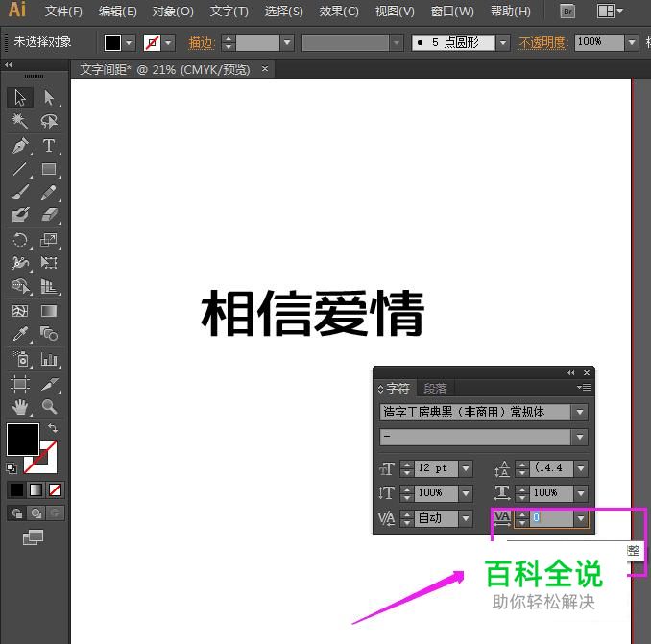Open the 12 pt font size dropdown
The height and width of the screenshot is (644, 651).
pyautogui.click(x=466, y=469)
